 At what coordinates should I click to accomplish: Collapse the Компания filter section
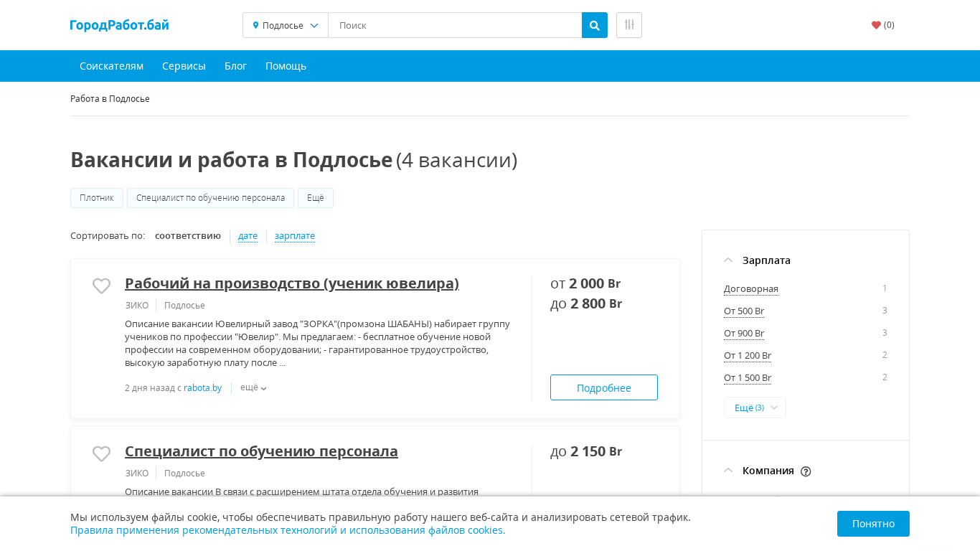tap(728, 471)
